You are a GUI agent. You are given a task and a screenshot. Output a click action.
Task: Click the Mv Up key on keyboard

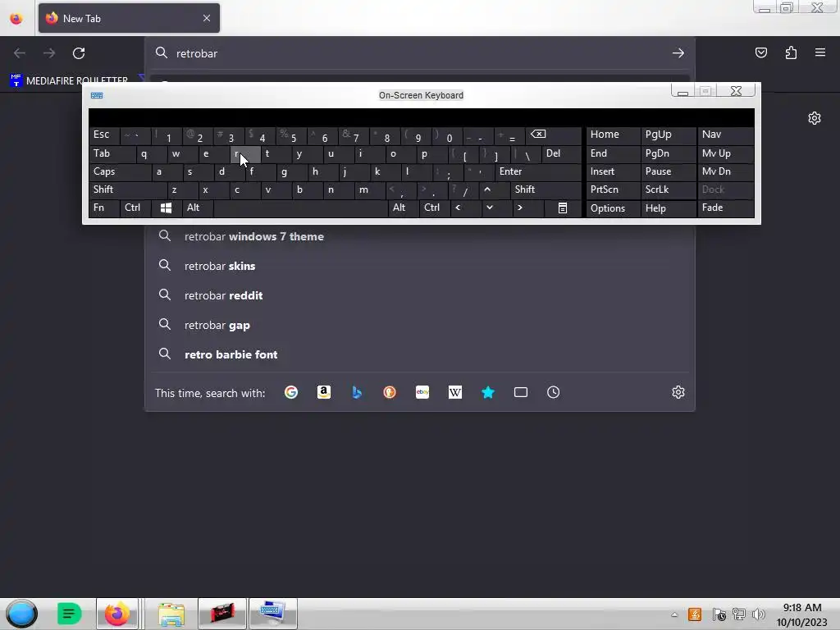tap(725, 153)
